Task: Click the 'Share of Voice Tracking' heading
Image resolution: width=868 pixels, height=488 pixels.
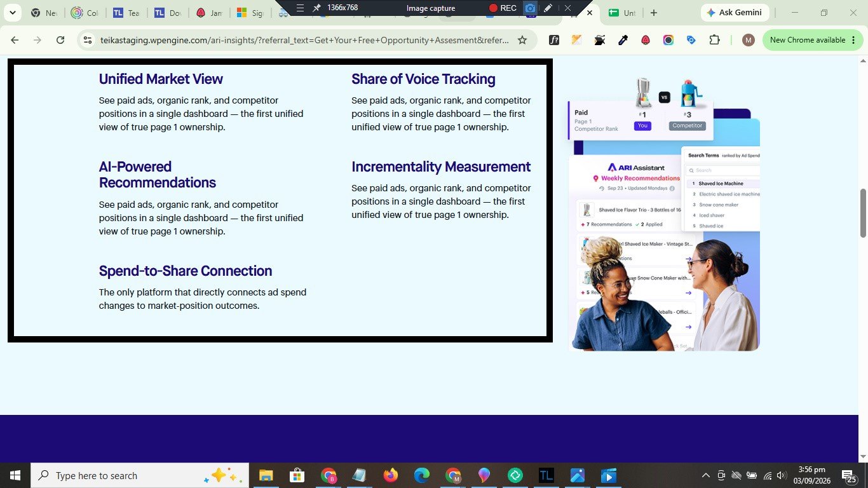Action: [x=423, y=79]
